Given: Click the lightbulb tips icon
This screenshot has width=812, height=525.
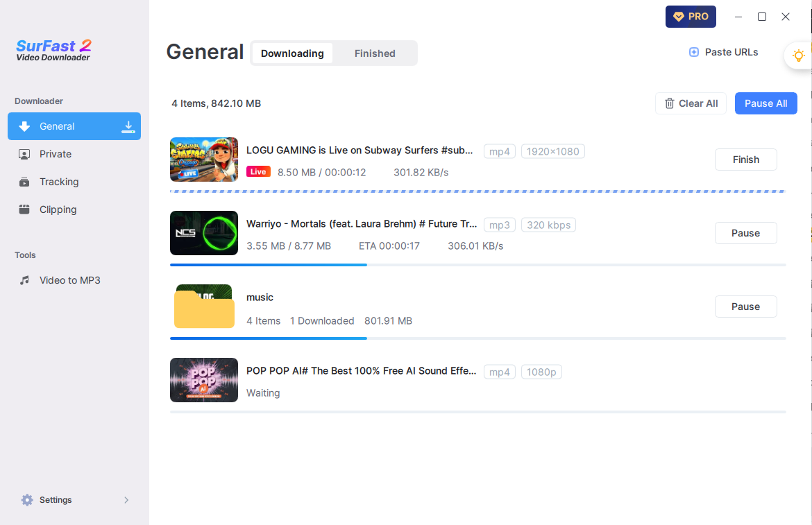Looking at the screenshot, I should tap(799, 55).
